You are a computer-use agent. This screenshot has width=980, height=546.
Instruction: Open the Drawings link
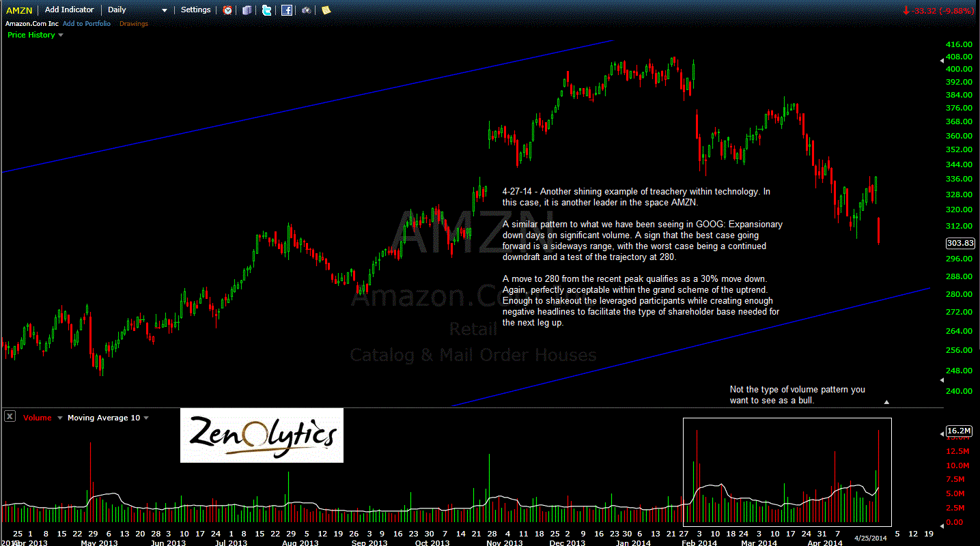point(134,24)
